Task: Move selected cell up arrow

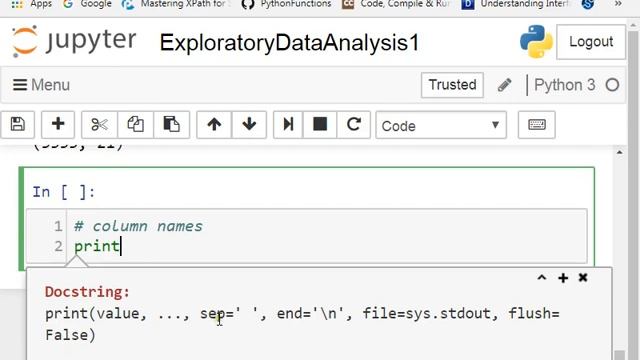Action: 214,124
